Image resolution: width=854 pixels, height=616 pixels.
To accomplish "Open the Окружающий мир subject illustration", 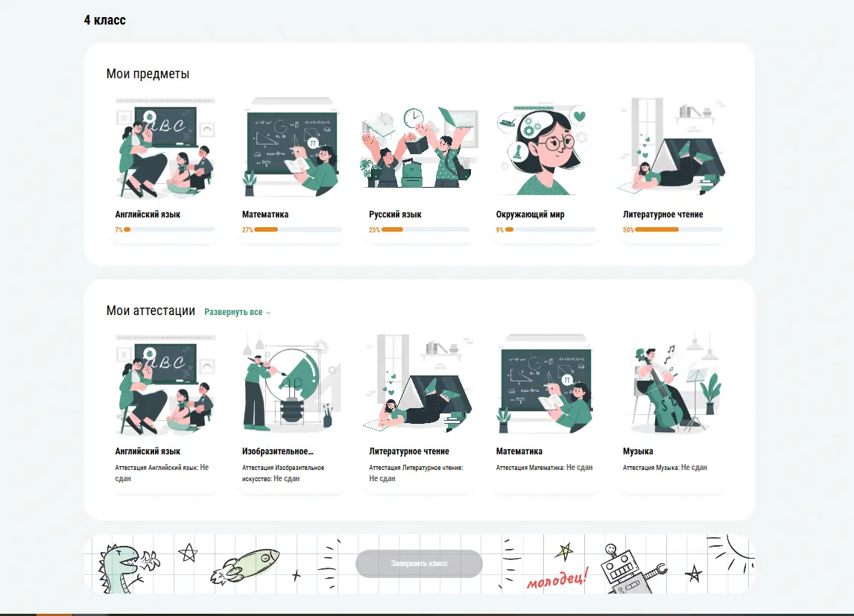I will (545, 148).
